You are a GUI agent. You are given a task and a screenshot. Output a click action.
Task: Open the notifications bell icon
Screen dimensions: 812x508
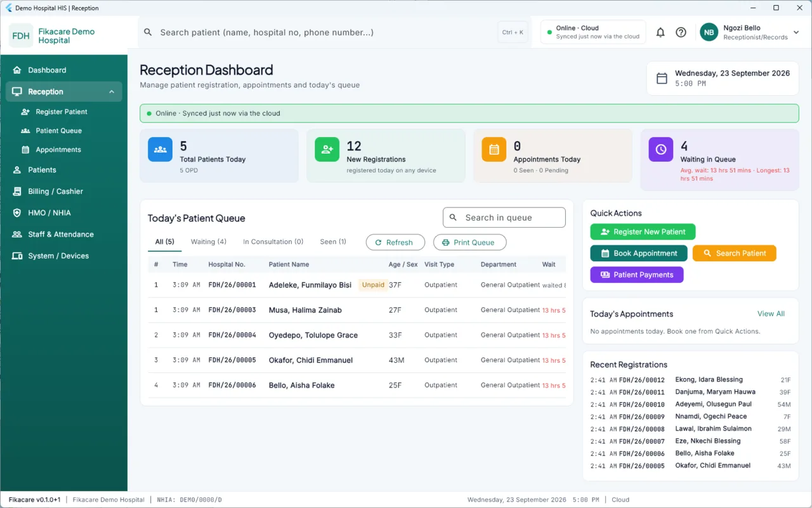click(660, 32)
